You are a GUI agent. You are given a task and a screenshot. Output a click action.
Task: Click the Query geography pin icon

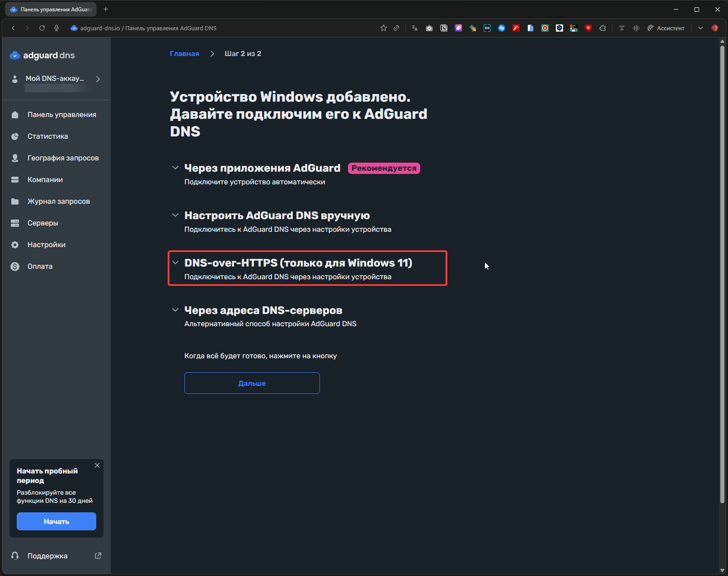[15, 158]
